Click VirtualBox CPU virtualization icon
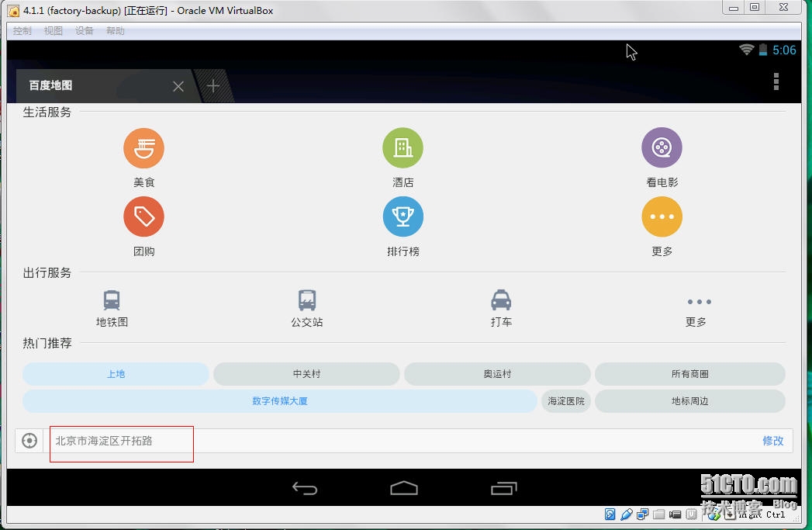812x530 pixels. click(x=691, y=514)
